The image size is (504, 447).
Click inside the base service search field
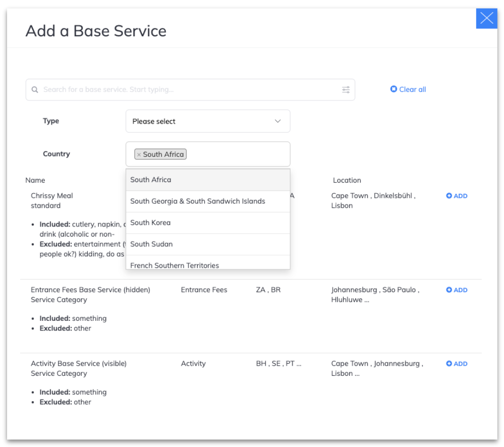tap(191, 89)
